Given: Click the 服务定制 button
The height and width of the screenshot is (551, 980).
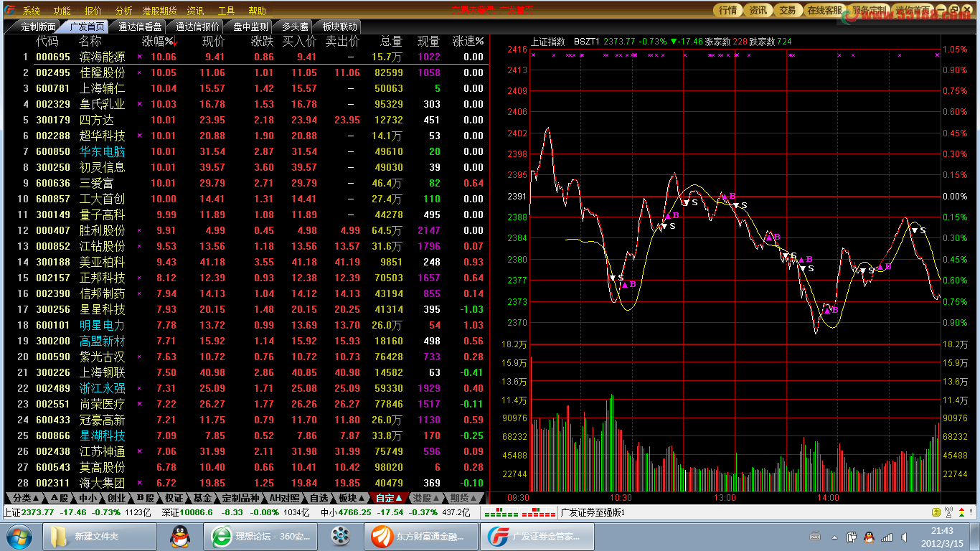Looking at the screenshot, I should pos(870,10).
